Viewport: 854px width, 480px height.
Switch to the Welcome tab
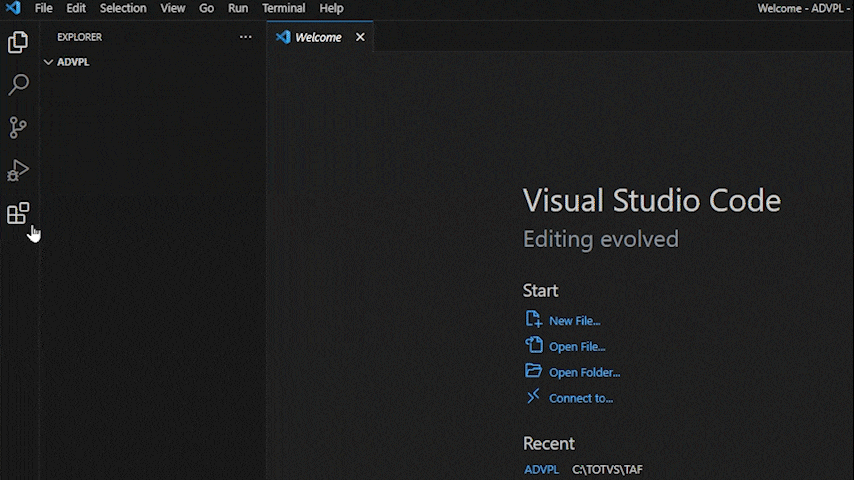click(320, 37)
